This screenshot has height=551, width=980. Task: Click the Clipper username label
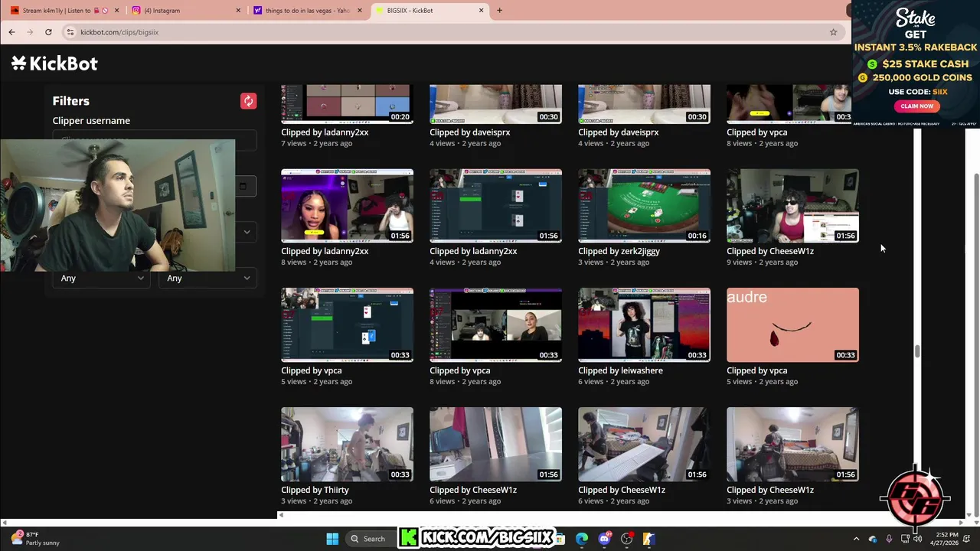pos(91,121)
